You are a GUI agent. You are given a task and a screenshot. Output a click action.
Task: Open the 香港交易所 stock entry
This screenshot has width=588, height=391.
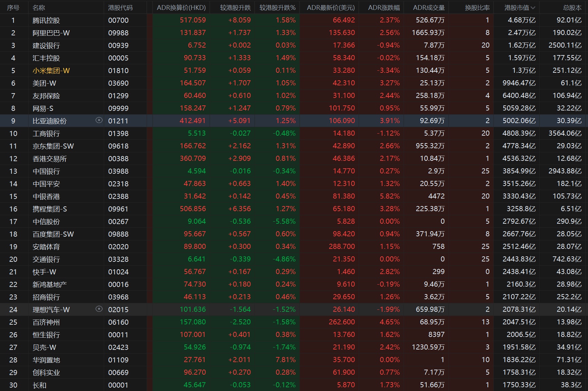coord(50,159)
